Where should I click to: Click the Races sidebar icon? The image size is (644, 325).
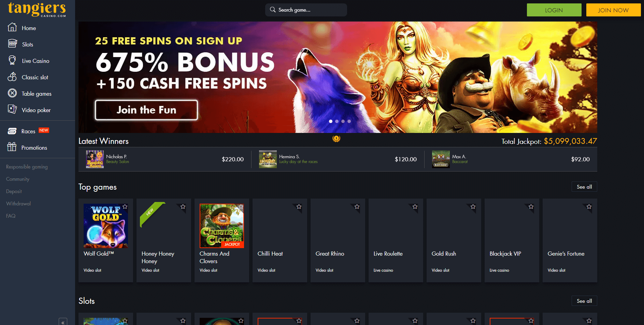[x=12, y=131]
